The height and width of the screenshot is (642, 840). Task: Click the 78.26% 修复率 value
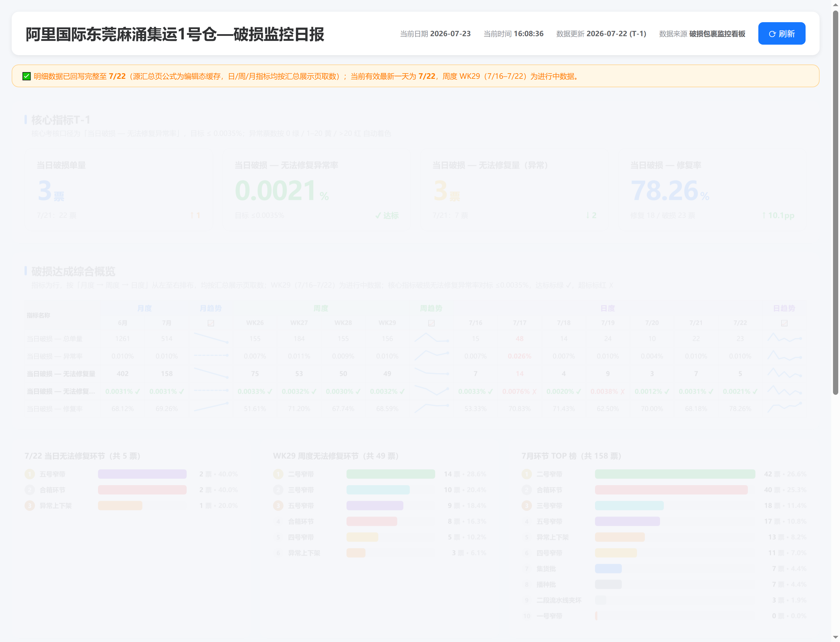pos(670,190)
